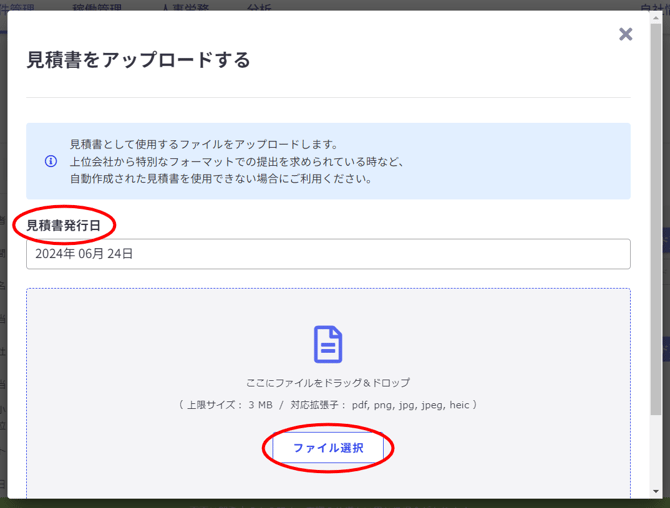Select the day segment 24日 in date
The image size is (670, 508).
coord(121,254)
